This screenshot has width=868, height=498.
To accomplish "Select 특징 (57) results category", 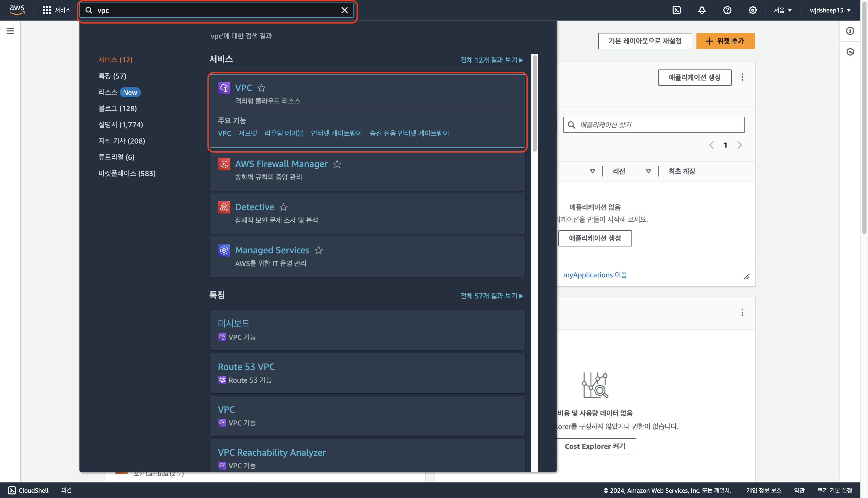I will click(112, 76).
